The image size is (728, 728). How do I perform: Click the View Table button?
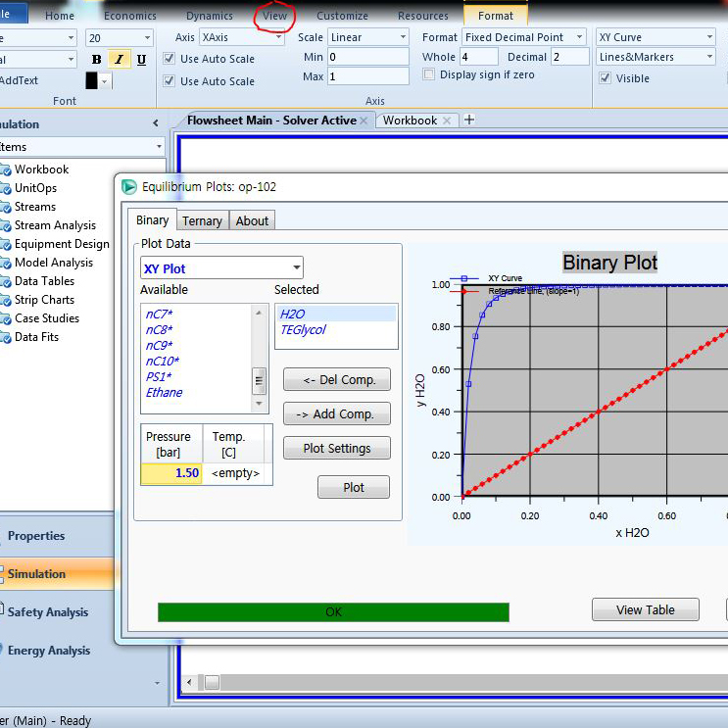[645, 609]
